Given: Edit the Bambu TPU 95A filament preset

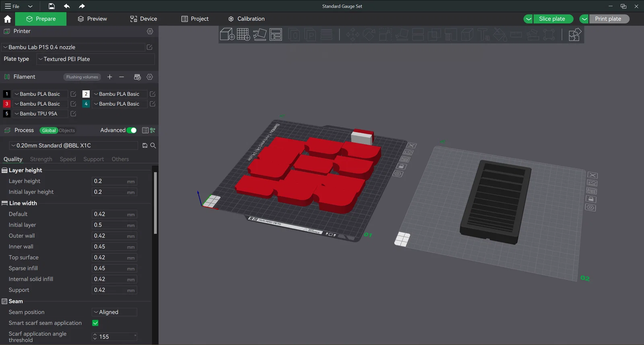Looking at the screenshot, I should tap(73, 114).
